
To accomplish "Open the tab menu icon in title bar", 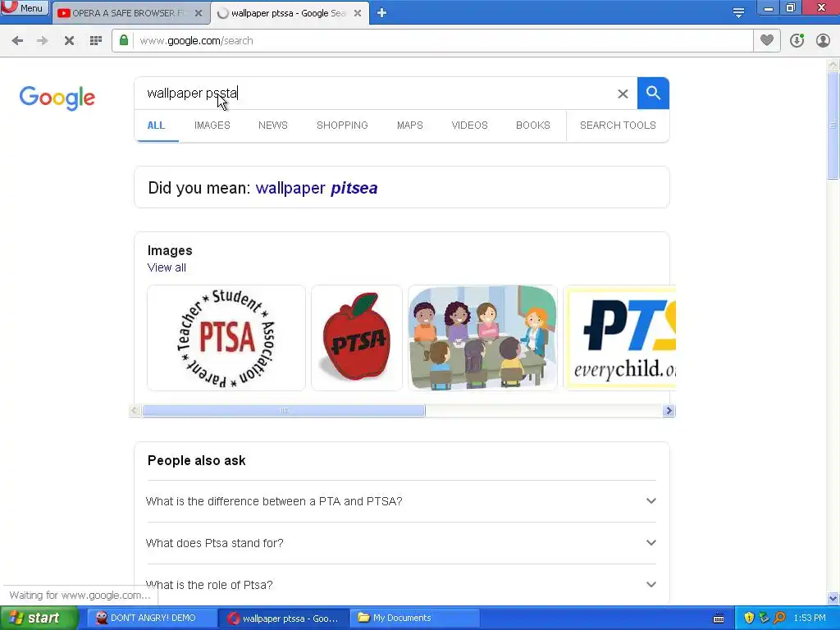I will (x=738, y=13).
